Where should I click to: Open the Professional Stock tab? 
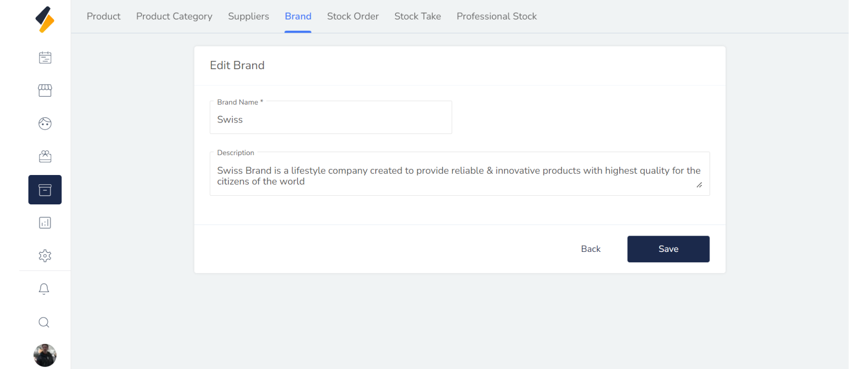(x=496, y=16)
